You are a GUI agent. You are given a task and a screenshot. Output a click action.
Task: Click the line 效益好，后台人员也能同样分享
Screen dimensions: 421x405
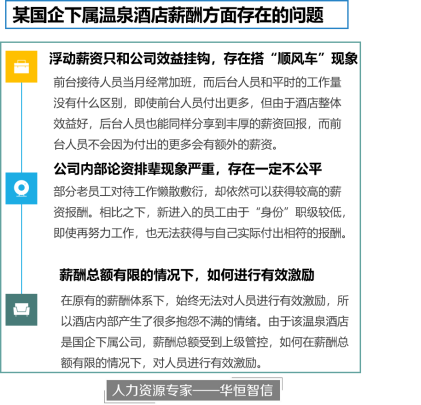tap(197, 124)
